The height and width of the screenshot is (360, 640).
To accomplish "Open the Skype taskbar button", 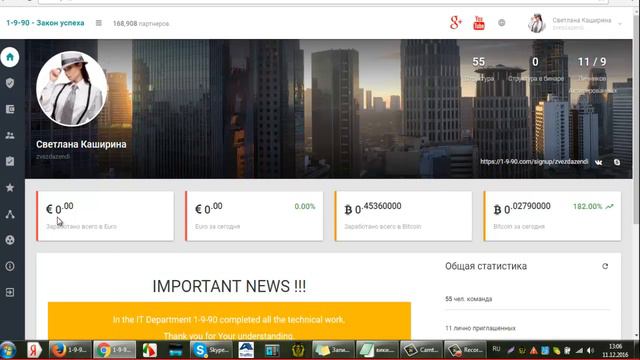I will (x=211, y=350).
